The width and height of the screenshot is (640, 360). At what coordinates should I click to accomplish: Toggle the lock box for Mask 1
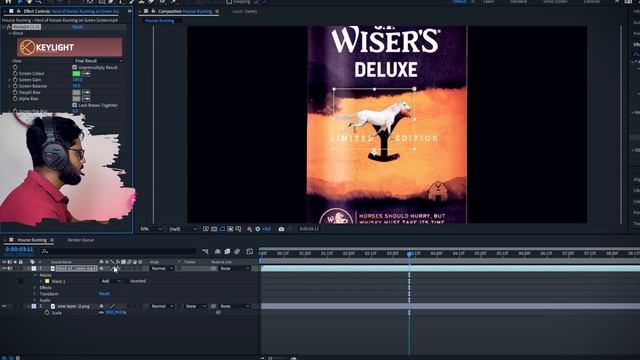click(20, 281)
